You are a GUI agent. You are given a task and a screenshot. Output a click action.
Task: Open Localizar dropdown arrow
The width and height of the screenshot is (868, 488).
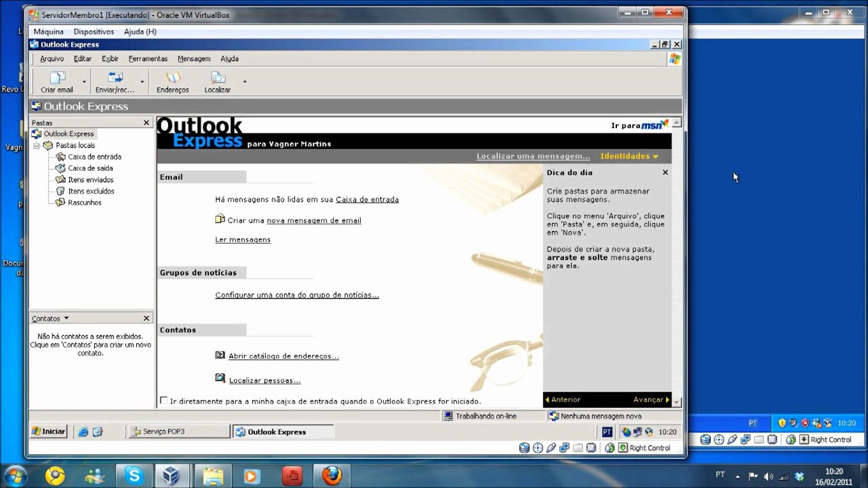[244, 82]
